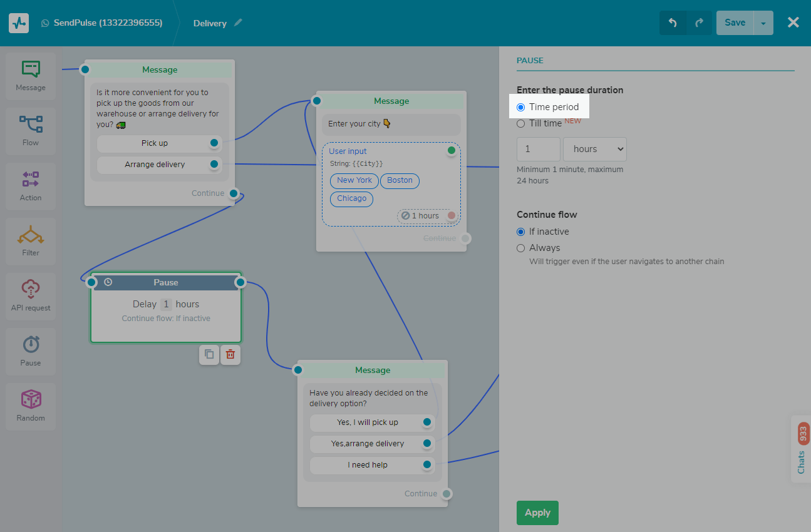Click the Arrange delivery button row
This screenshot has width=811, height=532.
coord(160,165)
